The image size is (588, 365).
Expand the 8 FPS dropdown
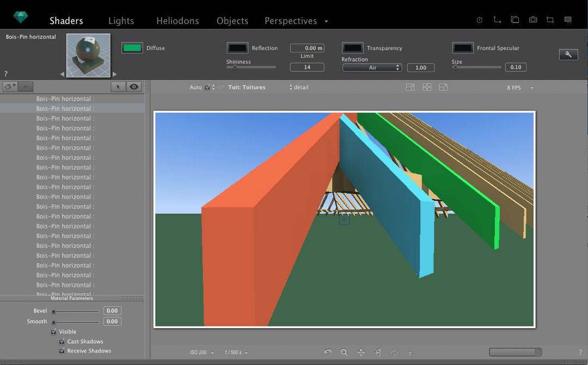tap(520, 88)
